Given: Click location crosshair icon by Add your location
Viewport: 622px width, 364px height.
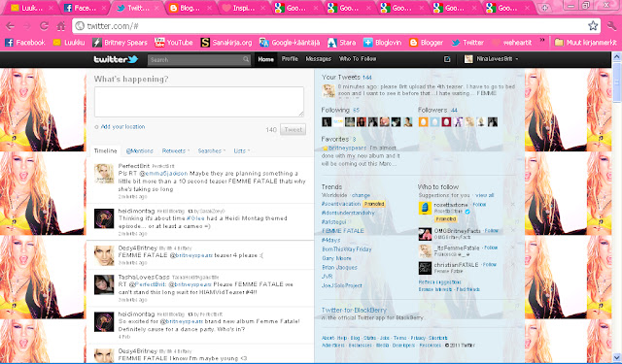Looking at the screenshot, I should [x=96, y=127].
